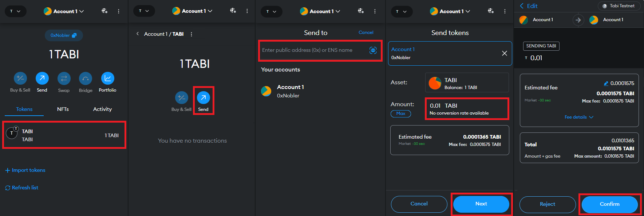Open the TABI token row showing 1 TABI

[64, 135]
